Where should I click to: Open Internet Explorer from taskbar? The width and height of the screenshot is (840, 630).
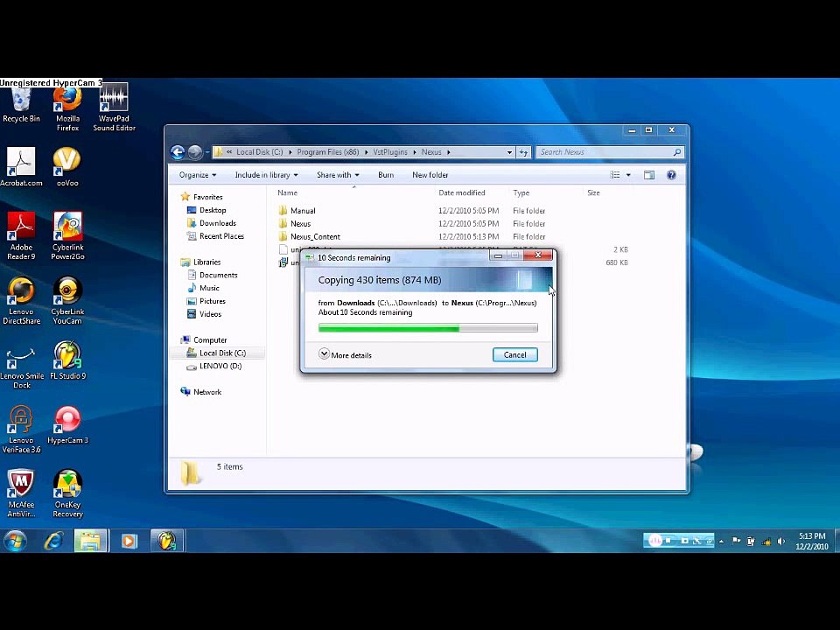click(x=53, y=541)
